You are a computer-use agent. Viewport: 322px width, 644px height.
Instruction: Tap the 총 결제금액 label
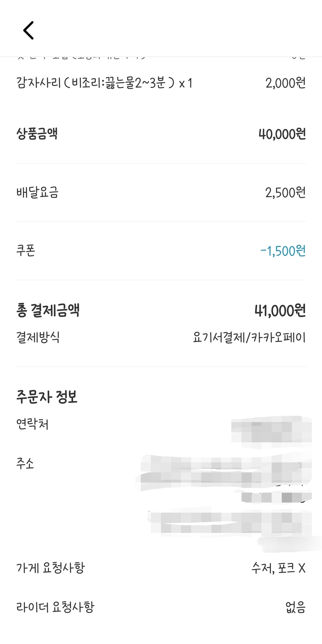[48, 310]
